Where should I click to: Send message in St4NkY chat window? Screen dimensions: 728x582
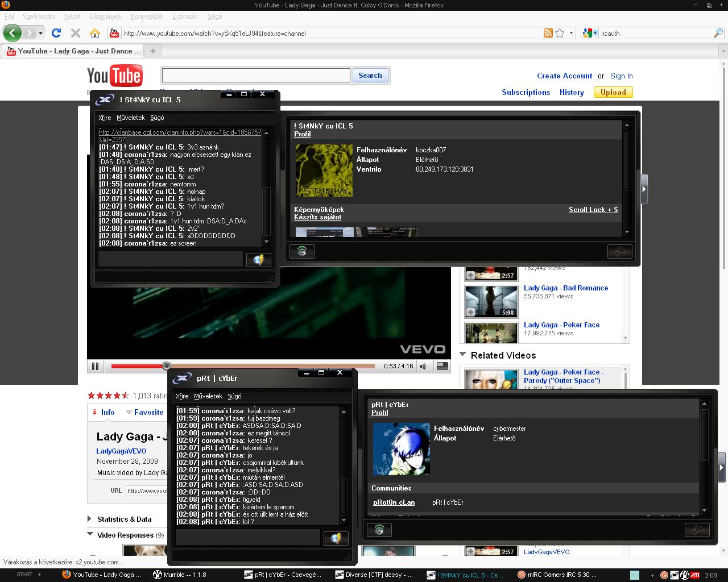[258, 260]
